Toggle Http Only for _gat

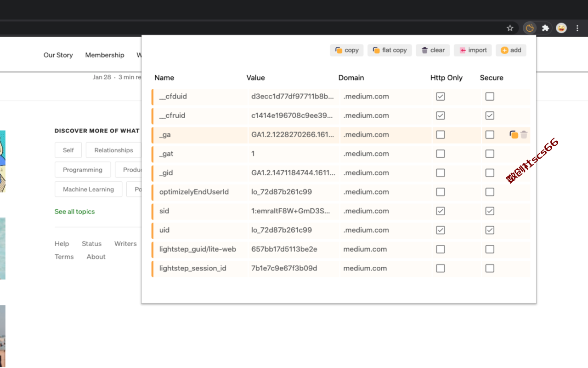pos(441,154)
